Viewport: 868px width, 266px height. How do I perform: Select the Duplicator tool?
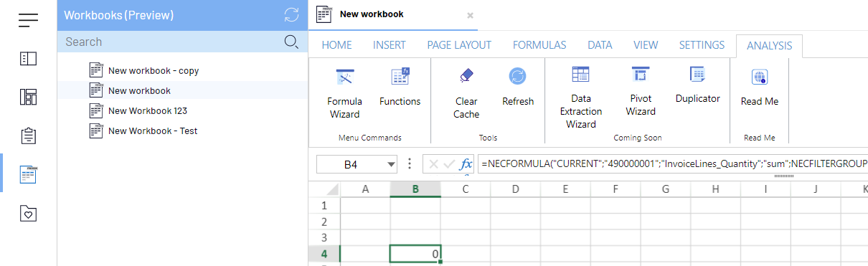coord(697,85)
